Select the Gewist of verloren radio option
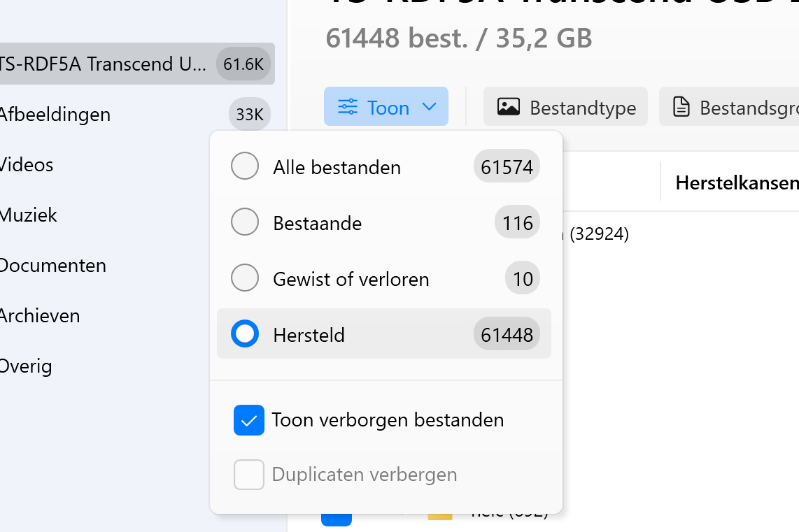 (x=245, y=279)
